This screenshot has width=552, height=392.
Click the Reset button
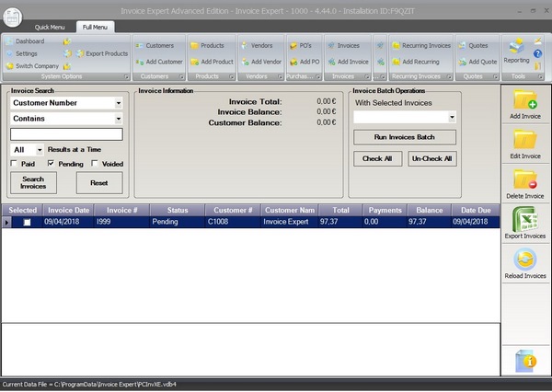coord(99,183)
